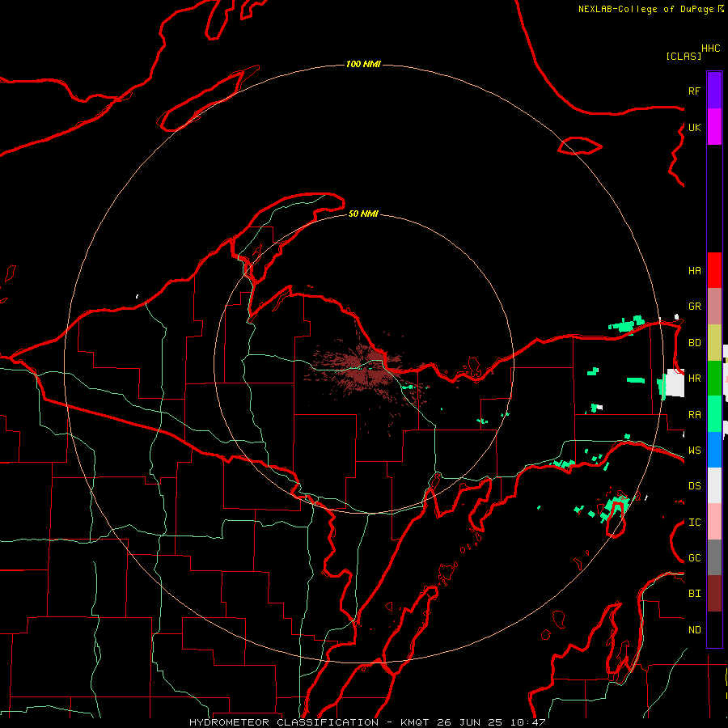Click the RA light-green legend swatch
Image resolution: width=728 pixels, height=728 pixels.
[x=714, y=414]
